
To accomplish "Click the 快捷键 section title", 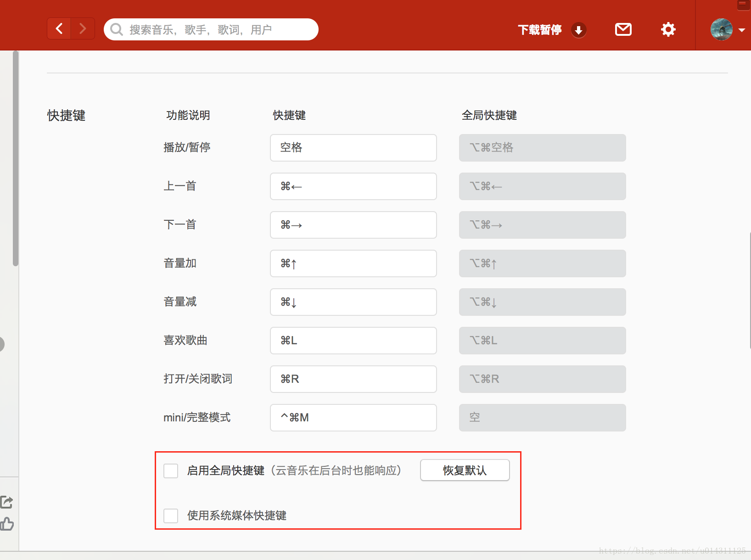I will tap(67, 116).
